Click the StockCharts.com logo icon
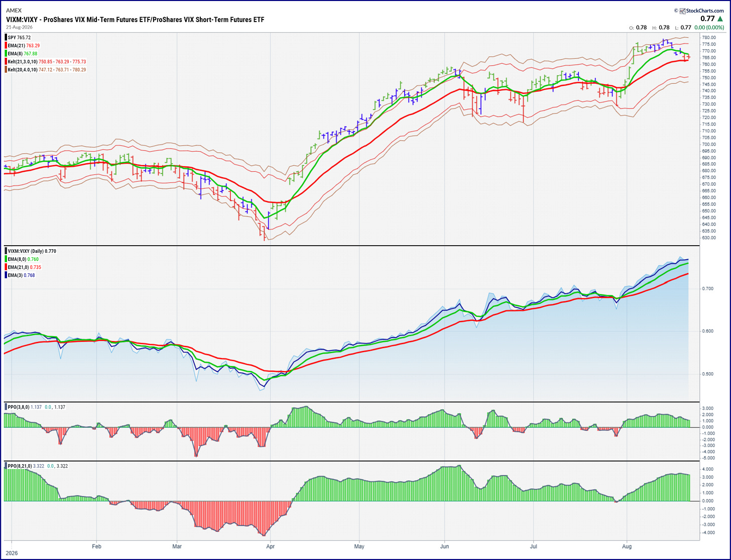Viewport: 731px width, 560px height. coord(682,10)
